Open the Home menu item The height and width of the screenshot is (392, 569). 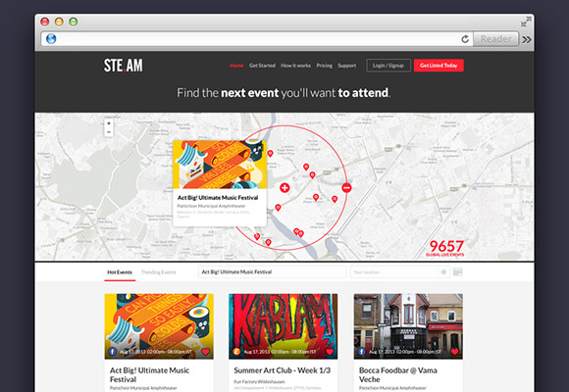point(236,66)
